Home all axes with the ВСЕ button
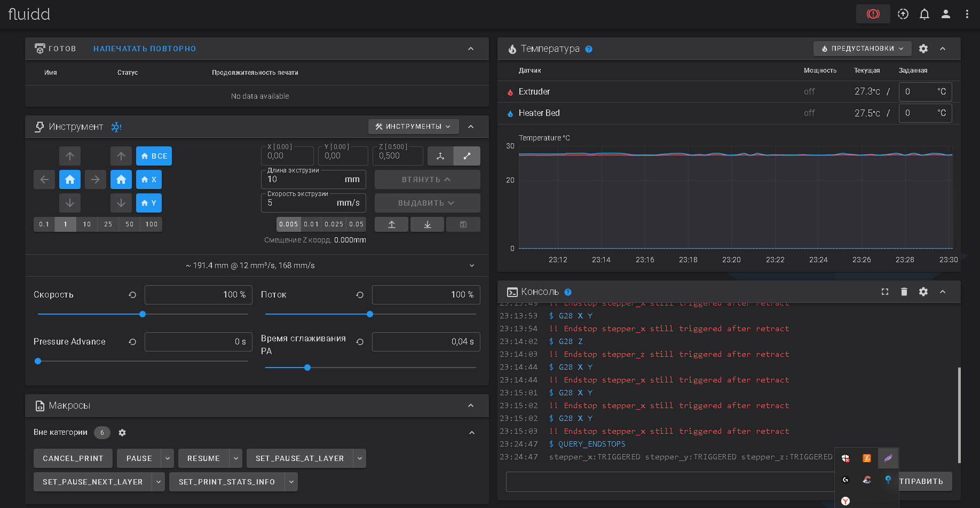 (154, 156)
